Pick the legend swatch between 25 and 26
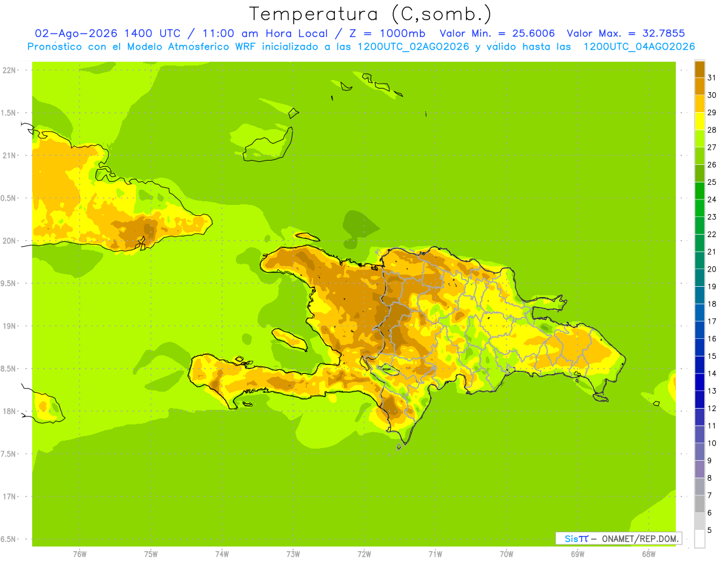This screenshot has width=728, height=562. pyautogui.click(x=699, y=173)
